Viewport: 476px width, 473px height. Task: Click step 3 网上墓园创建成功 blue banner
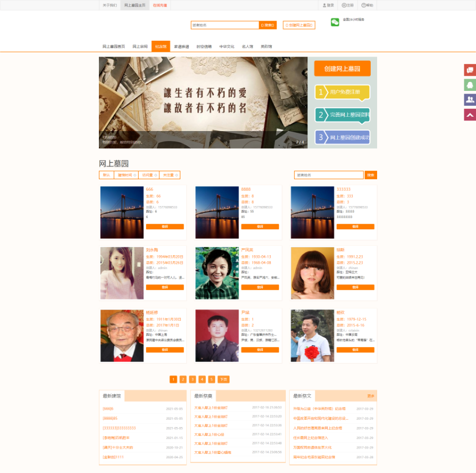(342, 137)
